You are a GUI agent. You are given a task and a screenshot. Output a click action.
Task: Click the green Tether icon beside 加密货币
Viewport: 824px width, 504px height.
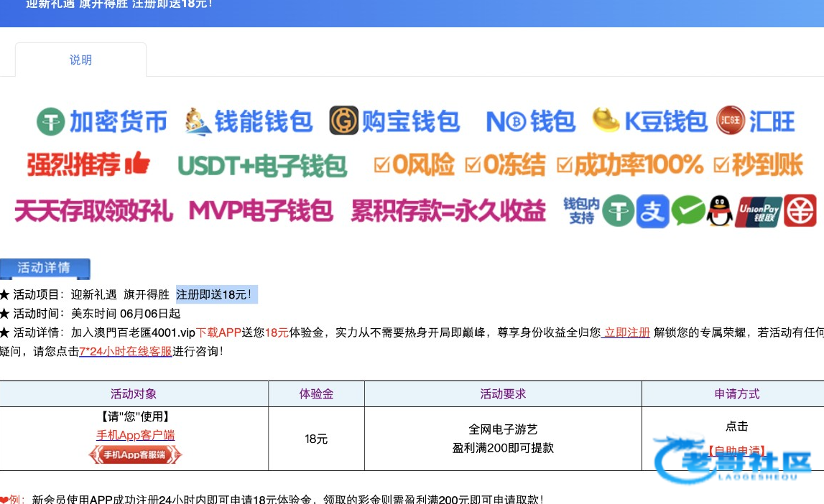[x=51, y=121]
